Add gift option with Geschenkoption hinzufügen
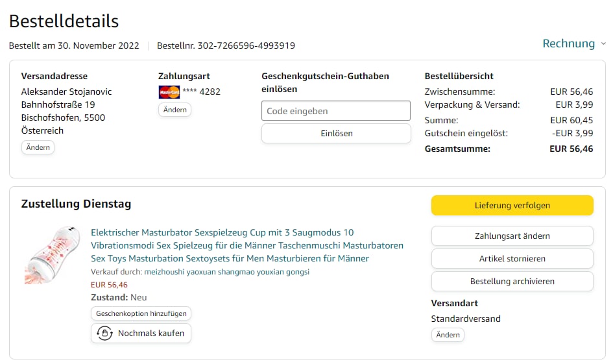Image resolution: width=613 pixels, height=364 pixels. [x=141, y=313]
